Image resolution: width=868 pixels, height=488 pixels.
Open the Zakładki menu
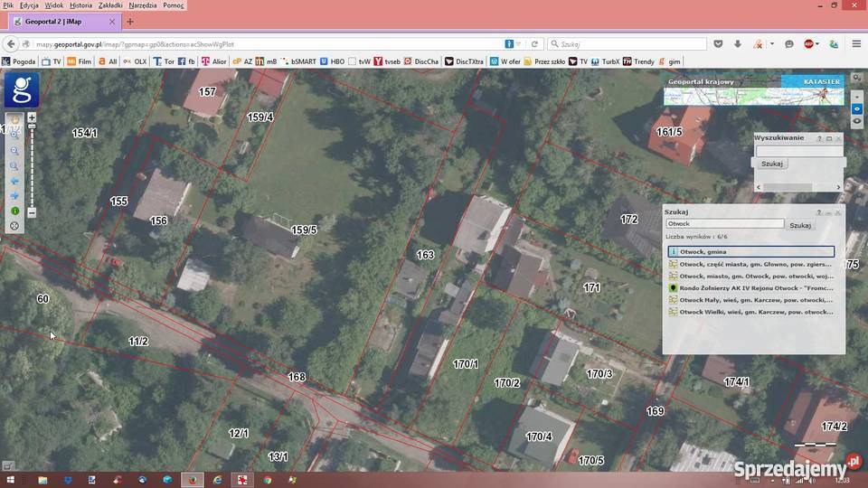110,5
